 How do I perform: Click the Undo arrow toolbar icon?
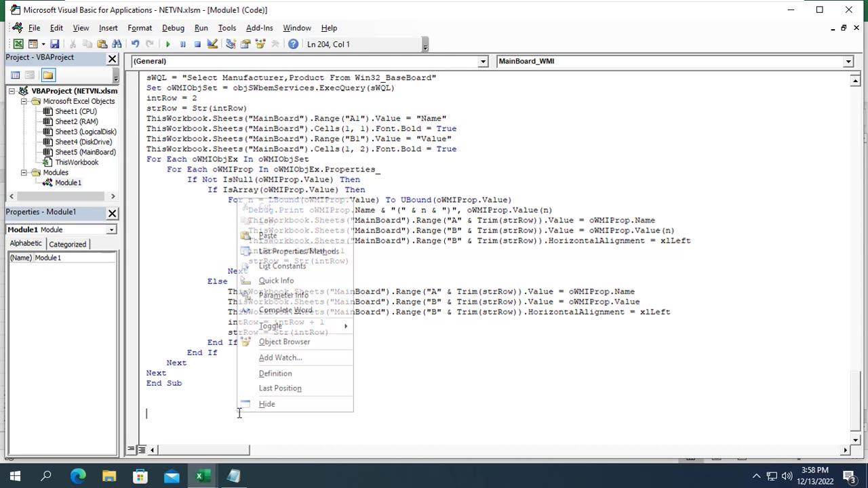[x=135, y=44]
